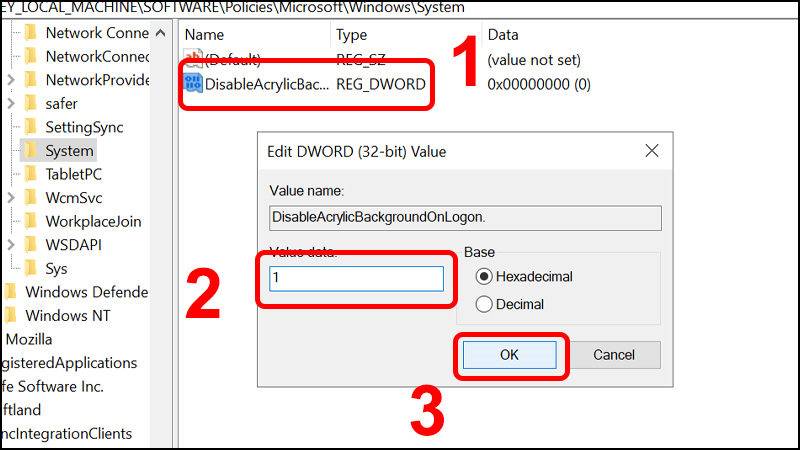
Task: Click the TabletPC folder icon
Action: click(x=31, y=174)
